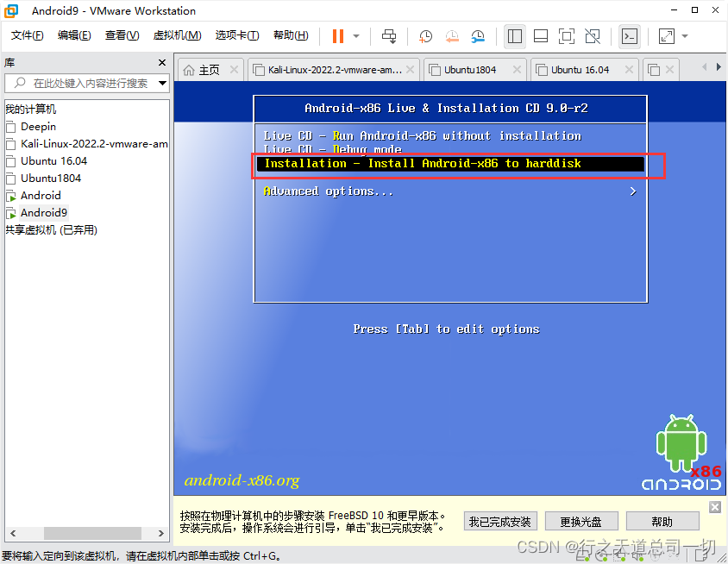Click the 更换光盘 button
This screenshot has width=728, height=564.
[x=581, y=522]
